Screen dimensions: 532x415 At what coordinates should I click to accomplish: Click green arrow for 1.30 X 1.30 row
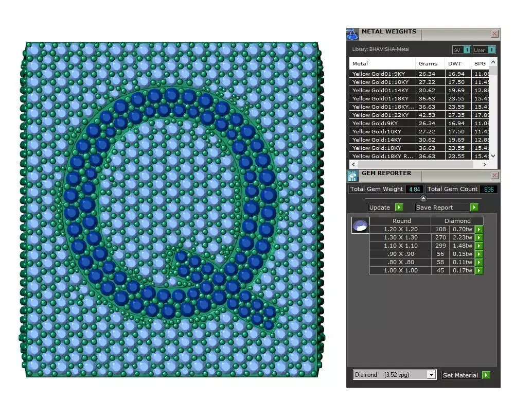[478, 237]
